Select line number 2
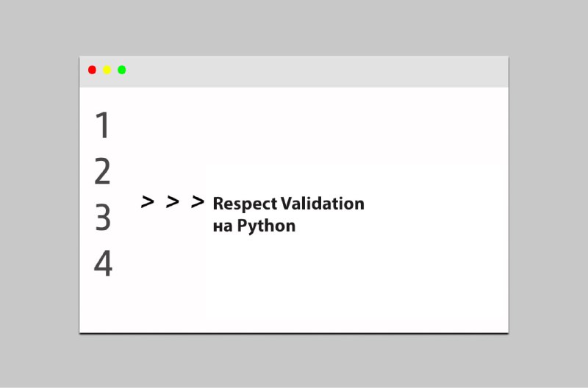This screenshot has height=388, width=588. click(102, 171)
